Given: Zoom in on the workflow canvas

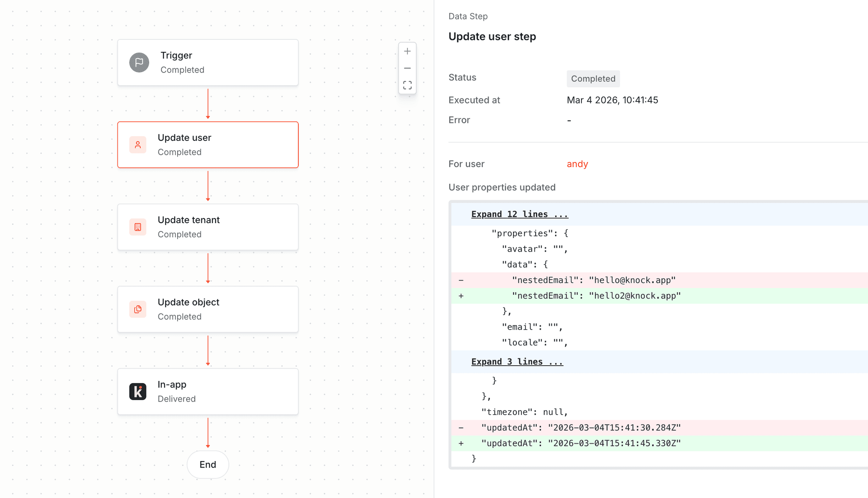Looking at the screenshot, I should click(x=407, y=51).
